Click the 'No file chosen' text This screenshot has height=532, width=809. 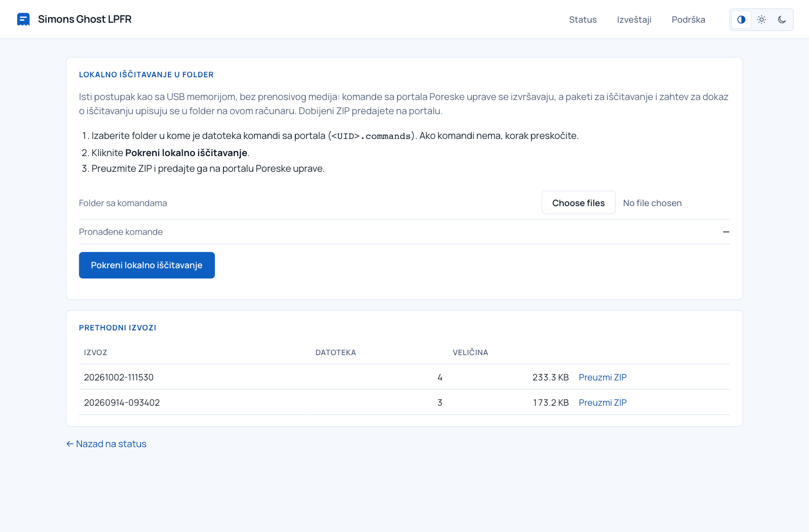tap(652, 203)
